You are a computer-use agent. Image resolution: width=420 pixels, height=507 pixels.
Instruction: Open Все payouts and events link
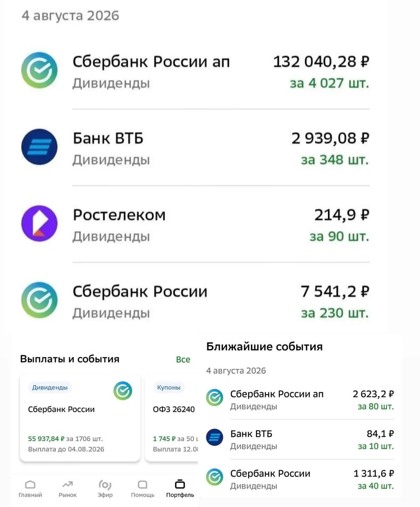(x=183, y=359)
